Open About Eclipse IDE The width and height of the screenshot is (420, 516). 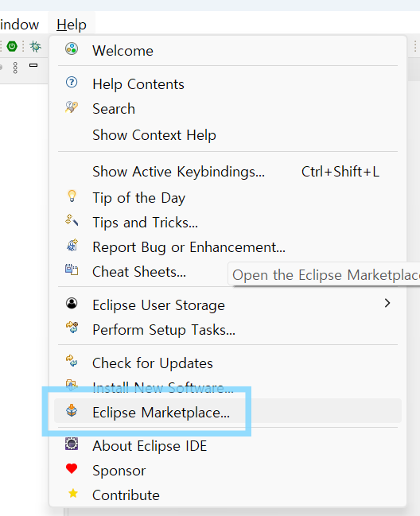(x=227, y=446)
